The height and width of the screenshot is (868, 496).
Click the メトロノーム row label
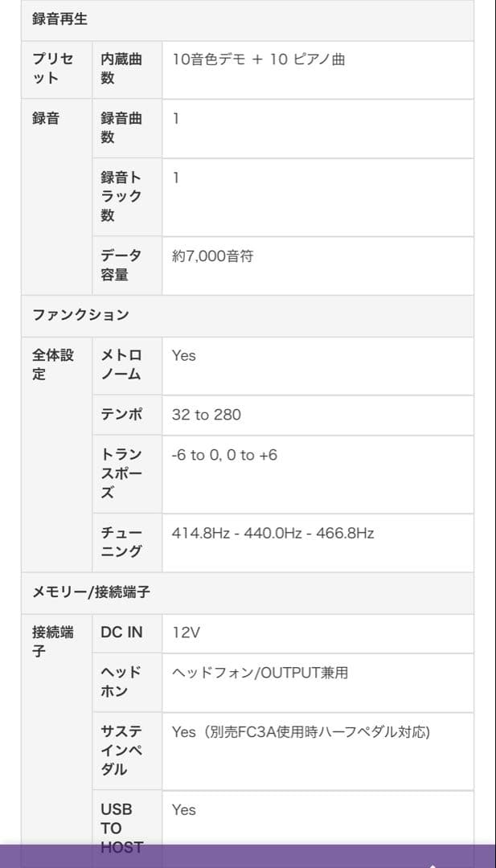tap(121, 365)
